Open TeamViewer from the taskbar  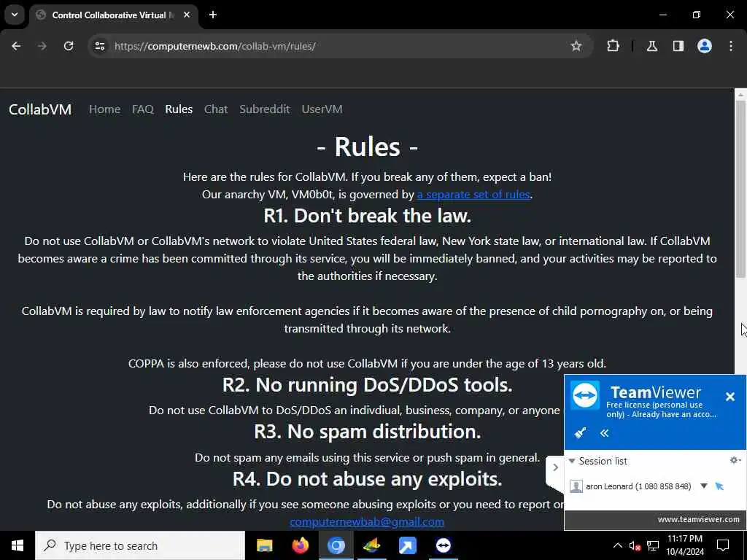click(443, 545)
